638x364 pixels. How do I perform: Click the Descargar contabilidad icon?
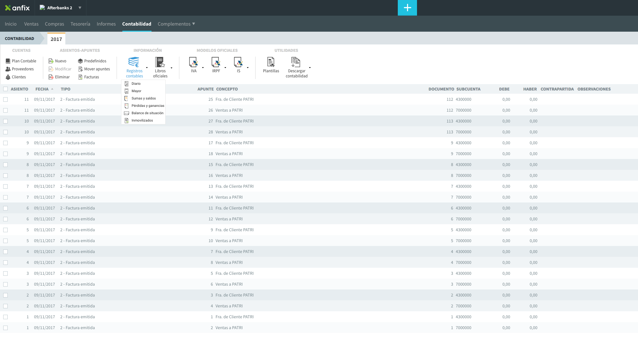296,62
